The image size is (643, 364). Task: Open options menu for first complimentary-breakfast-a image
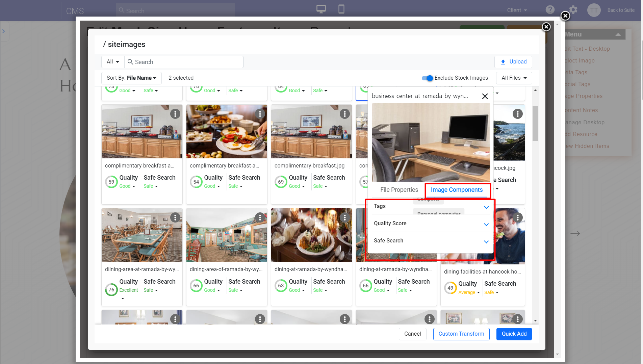pyautogui.click(x=175, y=114)
